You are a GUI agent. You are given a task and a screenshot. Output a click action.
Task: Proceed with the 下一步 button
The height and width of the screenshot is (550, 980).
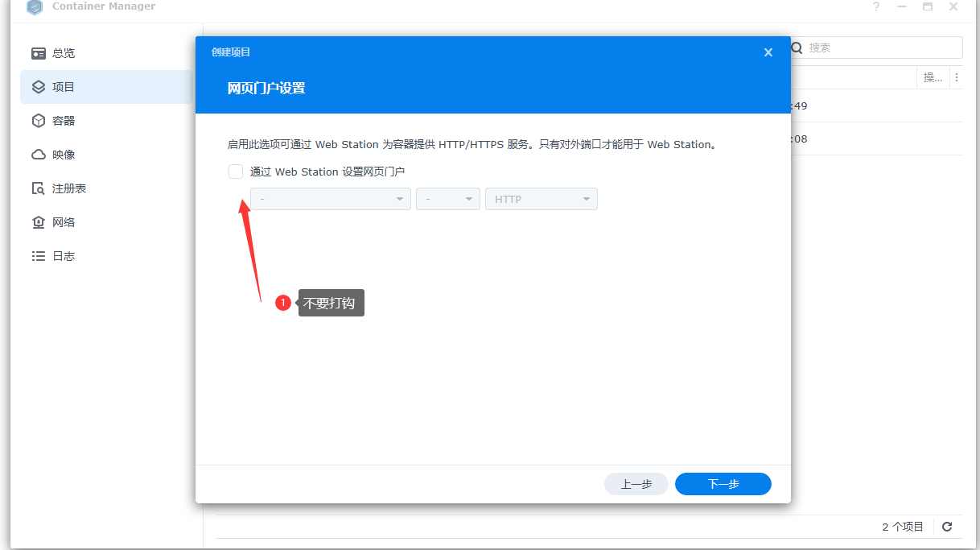tap(723, 484)
